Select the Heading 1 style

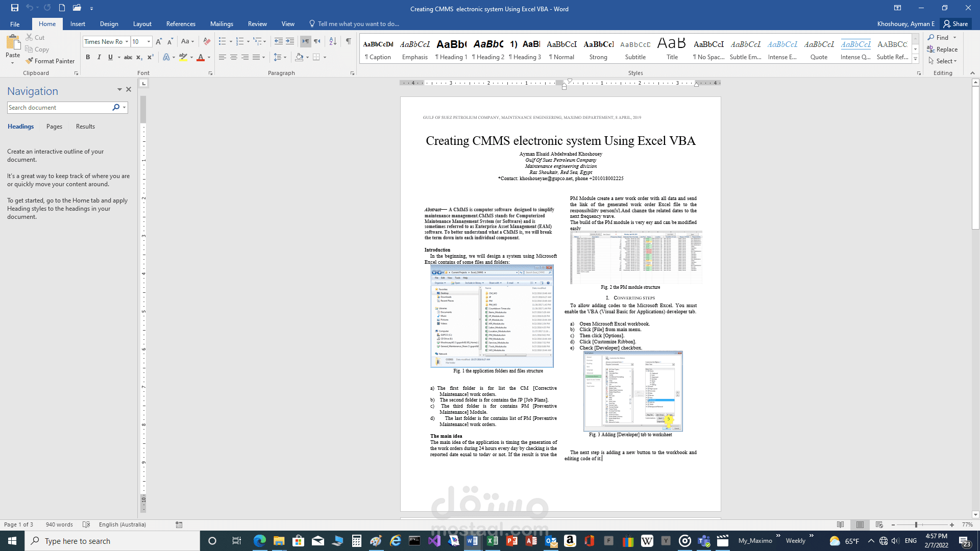[451, 48]
